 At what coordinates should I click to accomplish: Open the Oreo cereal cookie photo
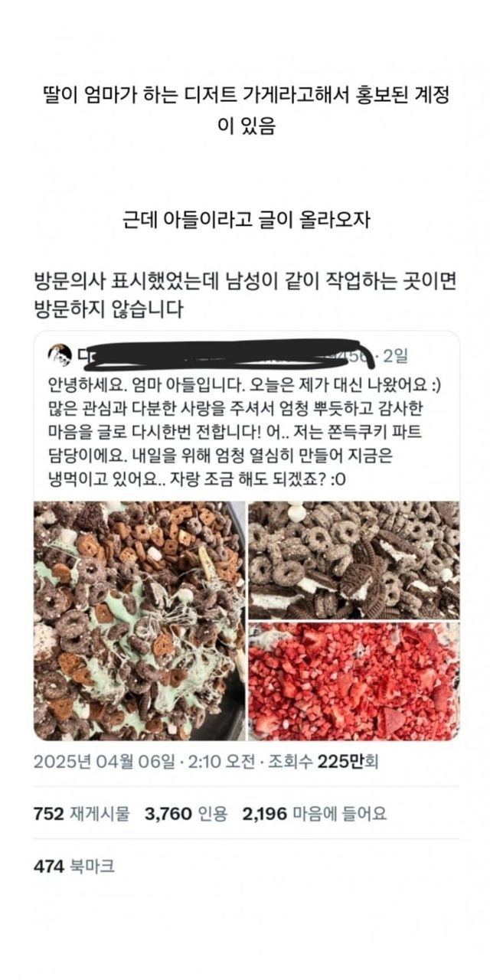(354, 560)
